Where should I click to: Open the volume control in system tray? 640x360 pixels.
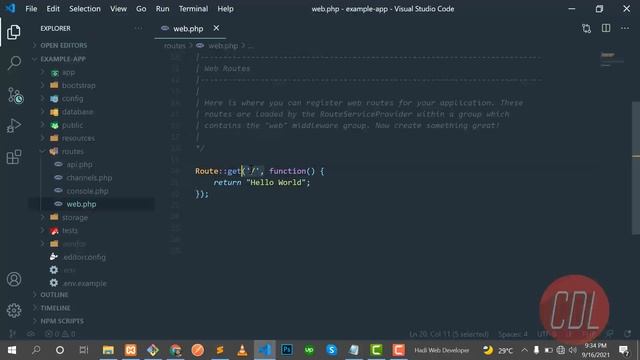tap(573, 350)
